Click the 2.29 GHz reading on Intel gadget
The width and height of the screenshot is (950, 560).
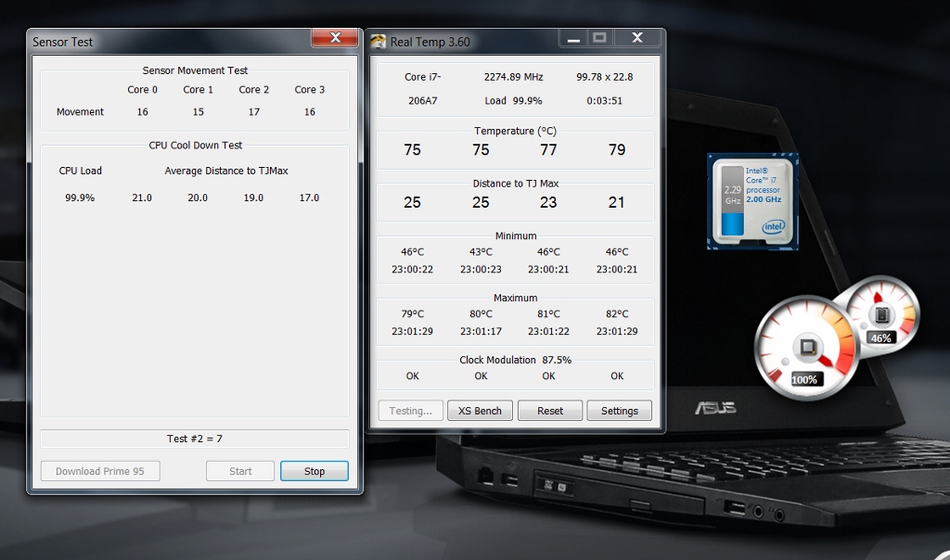pos(733,195)
